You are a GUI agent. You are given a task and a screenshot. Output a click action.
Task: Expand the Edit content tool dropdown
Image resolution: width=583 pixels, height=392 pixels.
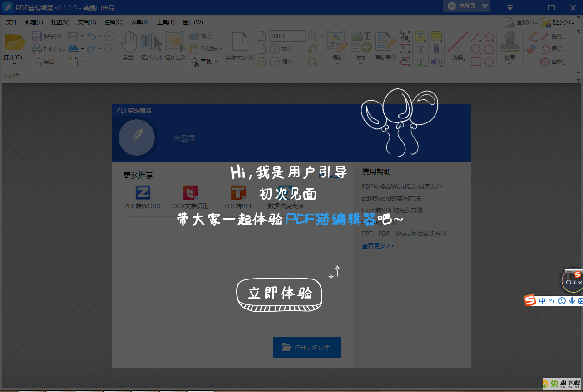coord(337,64)
